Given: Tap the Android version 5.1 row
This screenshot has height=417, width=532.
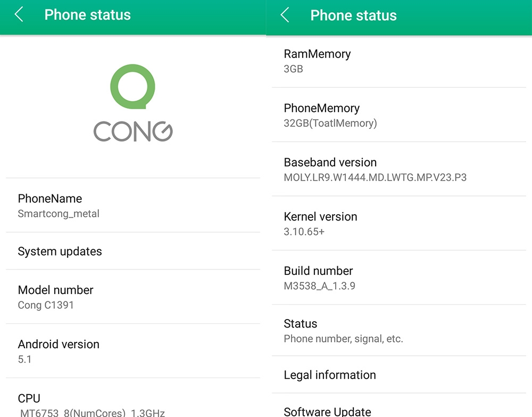Looking at the screenshot, I should pyautogui.click(x=133, y=351).
